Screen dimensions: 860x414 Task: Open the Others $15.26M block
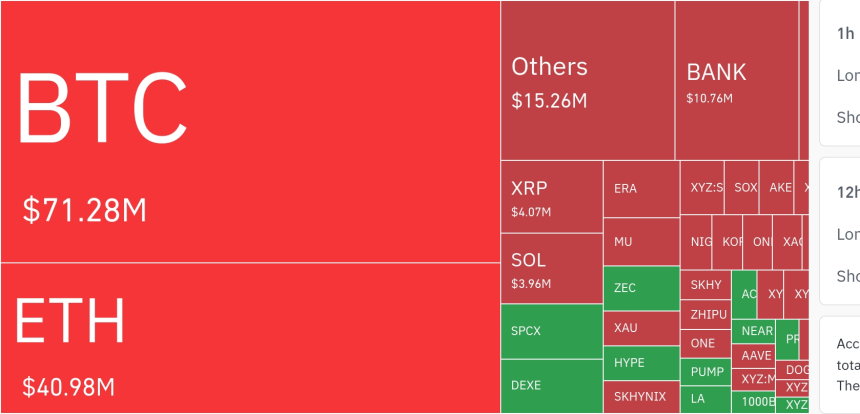[587, 81]
